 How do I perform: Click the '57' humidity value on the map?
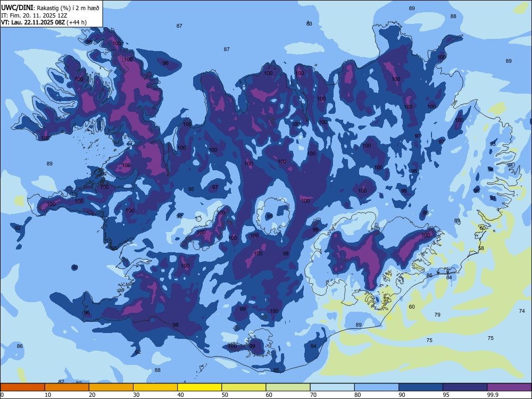[386, 299]
